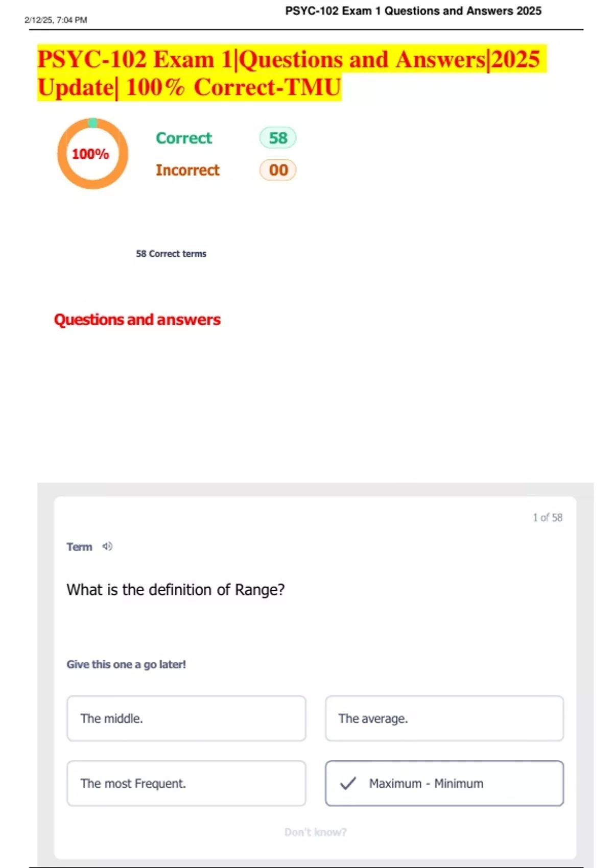Click the "Questions and answers" heading
Viewport: 613px width, 868px height.
[137, 320]
